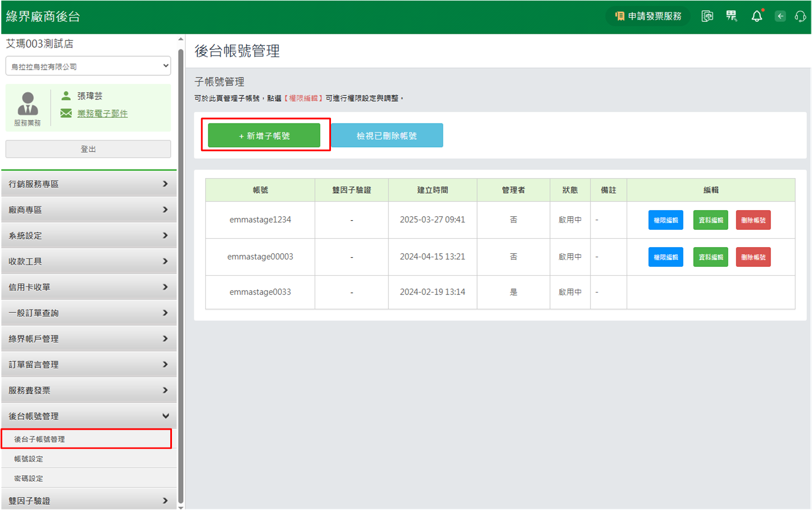This screenshot has height=510, width=812.
Task: Open the 業務電子郵件 link
Action: [102, 113]
